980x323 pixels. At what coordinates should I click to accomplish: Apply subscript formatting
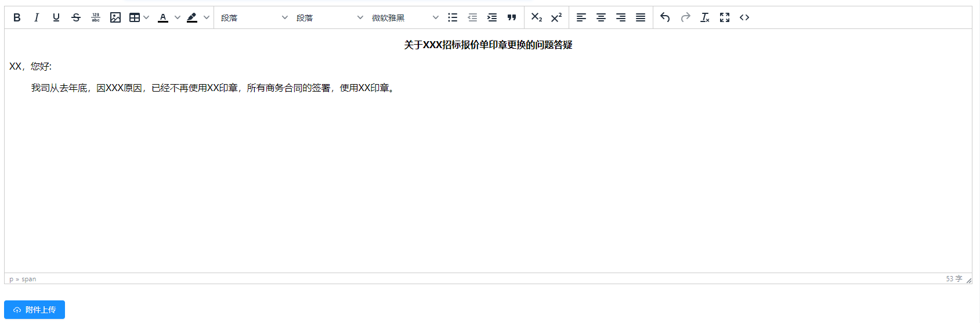click(537, 17)
